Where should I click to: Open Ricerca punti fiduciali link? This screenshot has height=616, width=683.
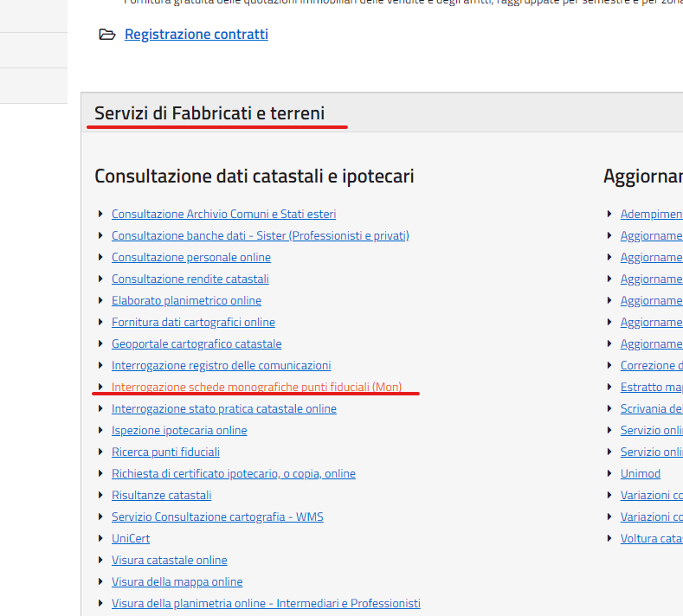click(x=165, y=452)
